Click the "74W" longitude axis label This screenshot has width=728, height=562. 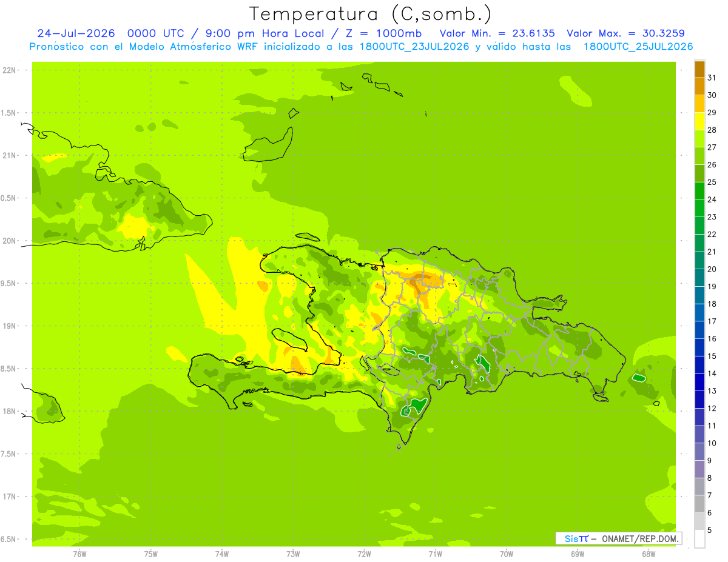point(222,554)
